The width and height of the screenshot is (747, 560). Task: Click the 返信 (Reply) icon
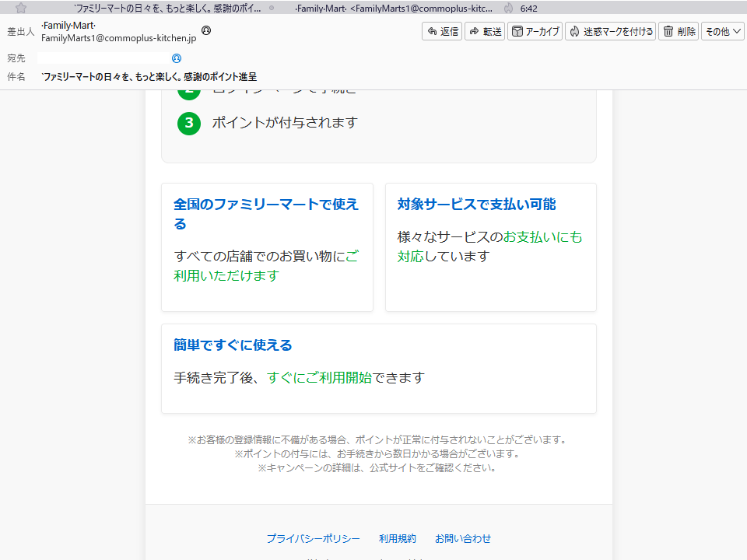pyautogui.click(x=433, y=31)
